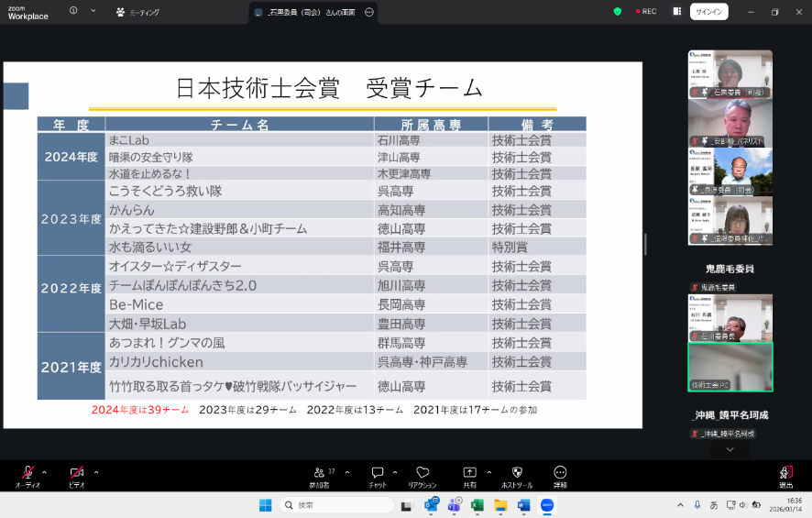The image size is (812, 518).
Task: Toggle the view layout icon beside REC
Action: click(676, 12)
